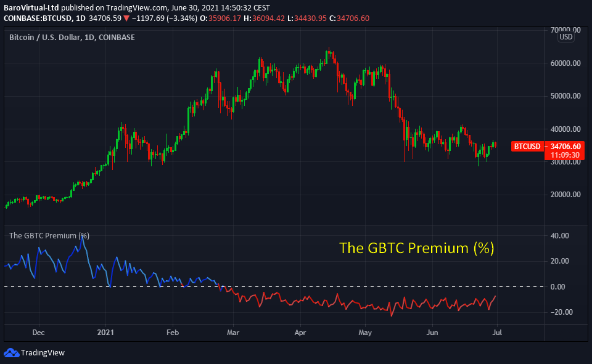592x364 pixels.
Task: Click the 40.00 indicator axis label
Action: pos(559,236)
